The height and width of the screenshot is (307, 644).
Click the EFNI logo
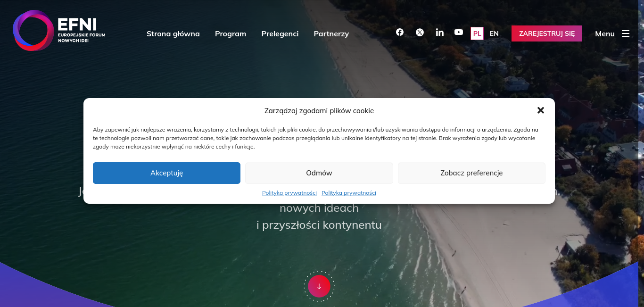[x=59, y=31]
